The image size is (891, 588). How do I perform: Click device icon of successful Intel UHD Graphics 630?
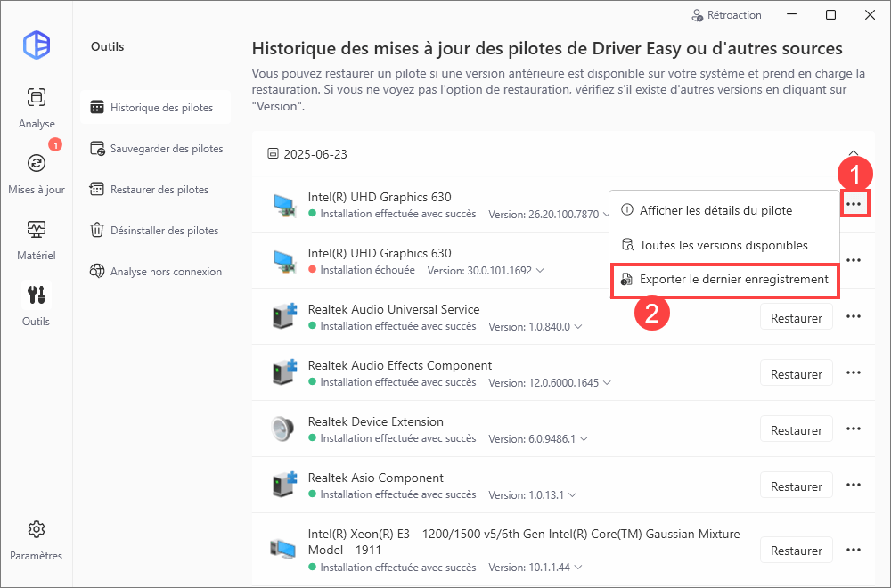point(283,205)
